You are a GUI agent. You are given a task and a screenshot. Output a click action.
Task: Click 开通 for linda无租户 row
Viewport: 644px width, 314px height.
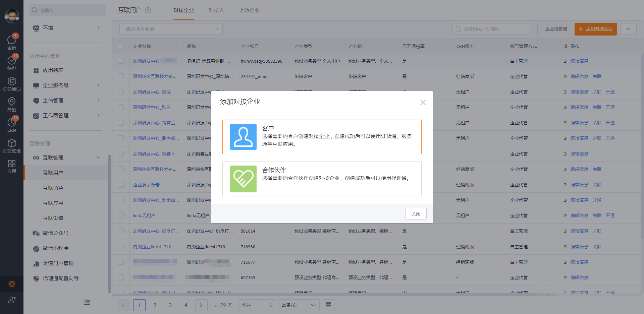pos(610,215)
